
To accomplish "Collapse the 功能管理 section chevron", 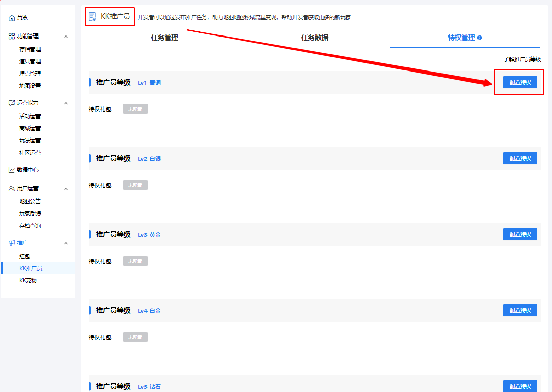I will point(66,37).
